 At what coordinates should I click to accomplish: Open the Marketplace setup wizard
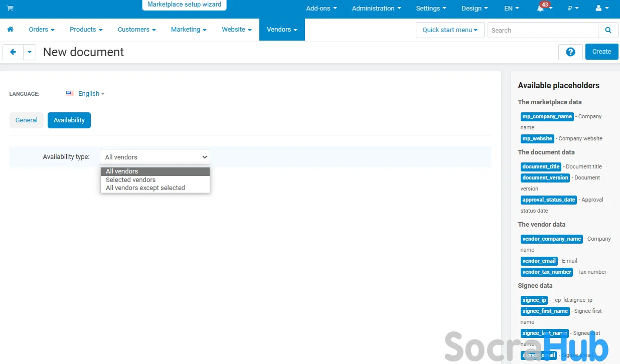[x=184, y=5]
